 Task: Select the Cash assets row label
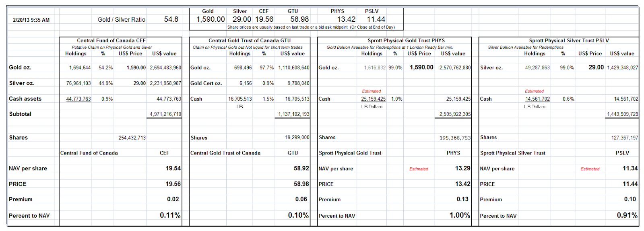pyautogui.click(x=25, y=99)
